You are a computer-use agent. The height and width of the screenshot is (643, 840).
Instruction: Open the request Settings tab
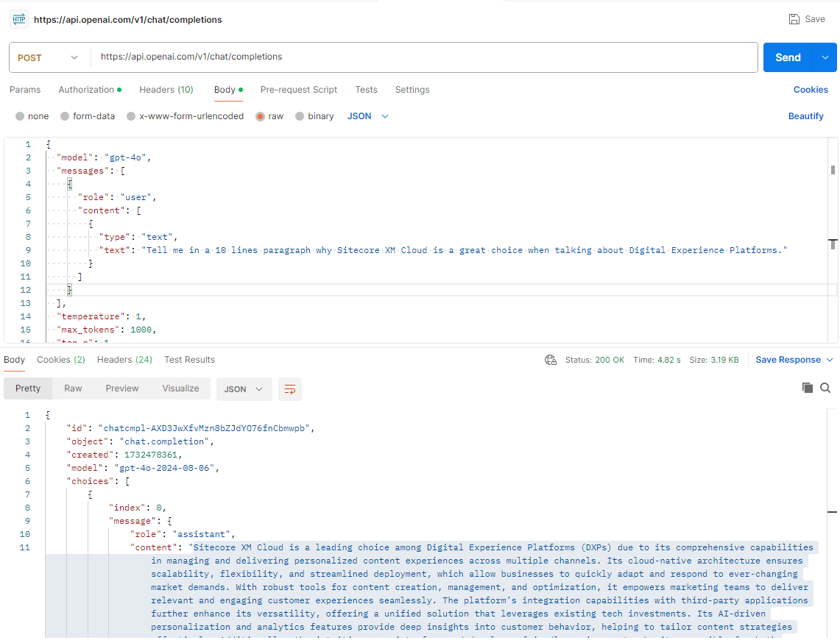(412, 90)
